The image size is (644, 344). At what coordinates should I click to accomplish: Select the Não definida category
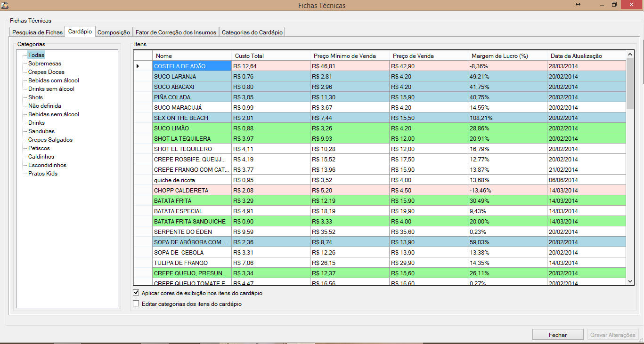tap(45, 106)
